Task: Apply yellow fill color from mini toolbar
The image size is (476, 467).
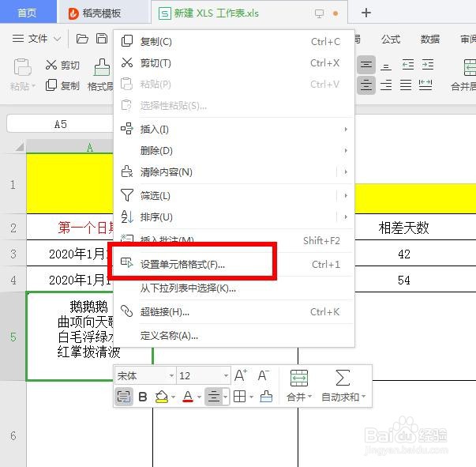Action: [x=162, y=397]
